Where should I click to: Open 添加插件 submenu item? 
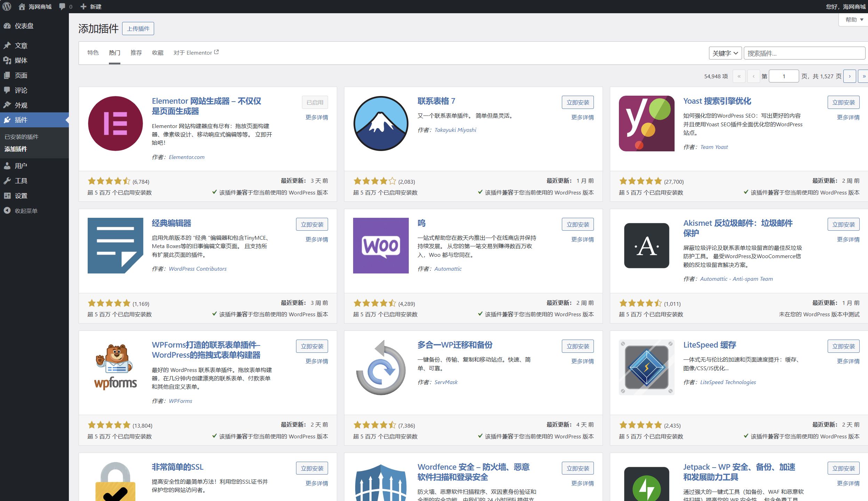(16, 149)
